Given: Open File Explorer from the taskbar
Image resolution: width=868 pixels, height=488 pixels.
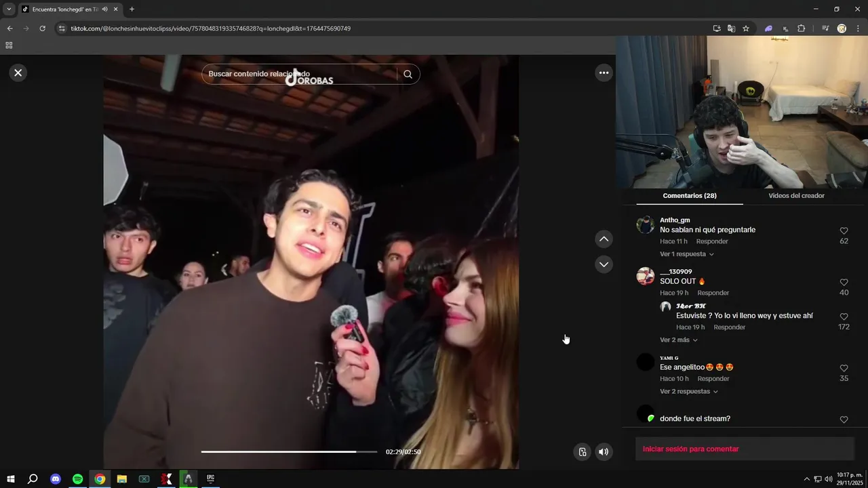Looking at the screenshot, I should coord(122,479).
